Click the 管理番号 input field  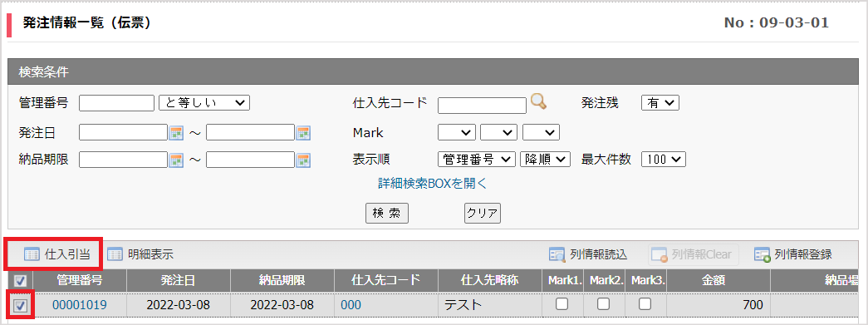point(117,102)
